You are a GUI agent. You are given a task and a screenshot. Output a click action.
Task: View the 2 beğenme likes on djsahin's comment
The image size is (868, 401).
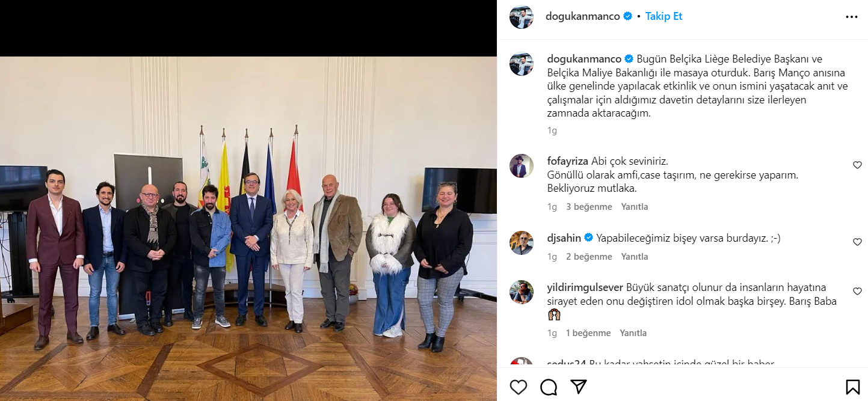589,257
